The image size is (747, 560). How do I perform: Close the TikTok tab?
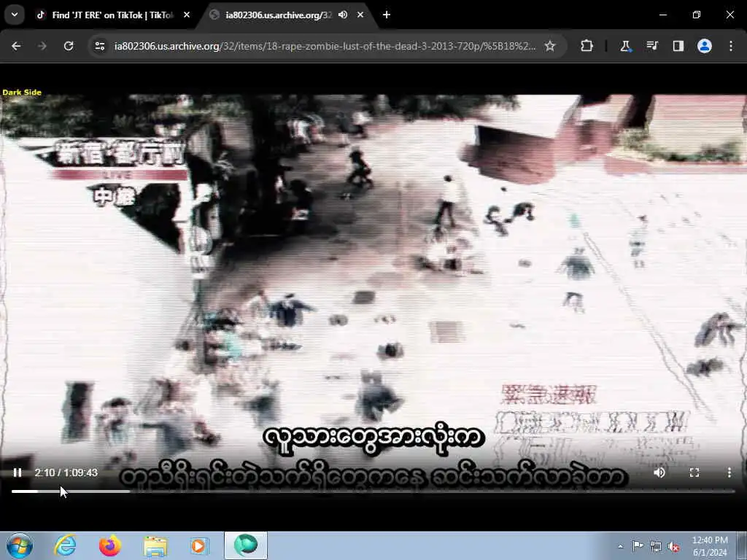tap(187, 15)
